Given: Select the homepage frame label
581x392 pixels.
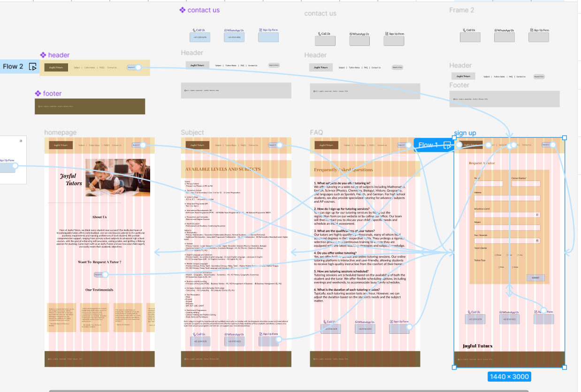Looking at the screenshot, I should [x=60, y=133].
